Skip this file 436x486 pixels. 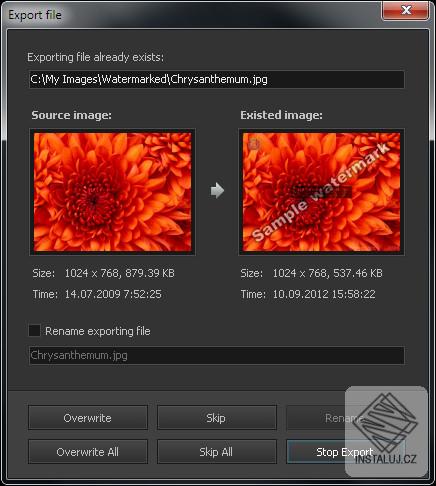coord(217,417)
